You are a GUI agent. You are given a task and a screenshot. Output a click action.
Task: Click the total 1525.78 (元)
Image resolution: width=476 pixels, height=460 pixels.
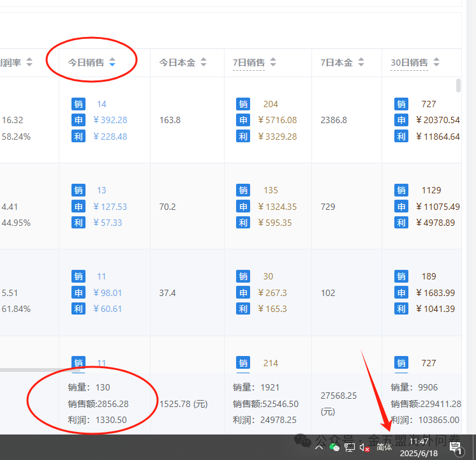184,404
